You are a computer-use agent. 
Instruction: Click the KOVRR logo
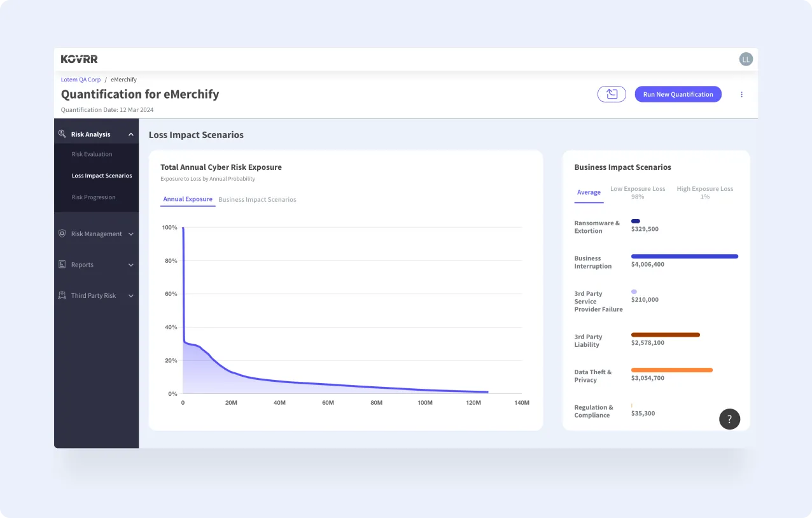coord(79,59)
